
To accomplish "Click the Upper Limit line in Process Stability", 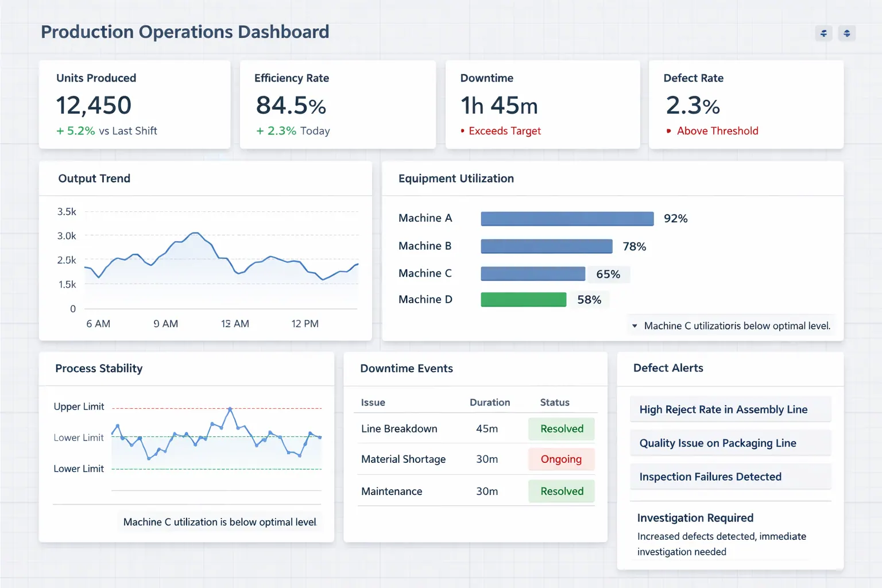I will coord(217,407).
